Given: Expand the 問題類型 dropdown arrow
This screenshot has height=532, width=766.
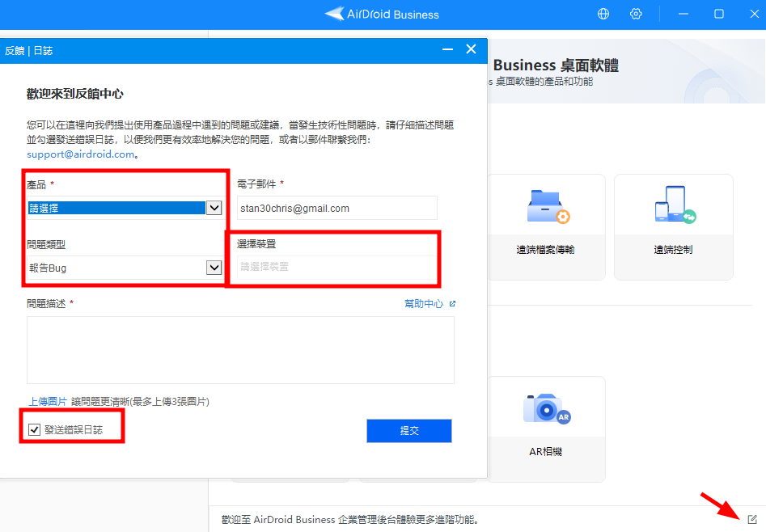Looking at the screenshot, I should 214,268.
